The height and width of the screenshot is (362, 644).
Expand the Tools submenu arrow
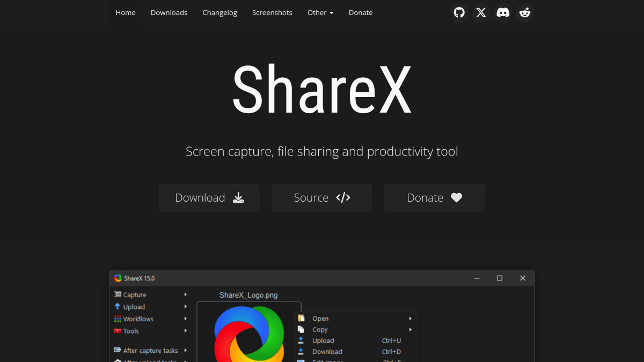[185, 331]
